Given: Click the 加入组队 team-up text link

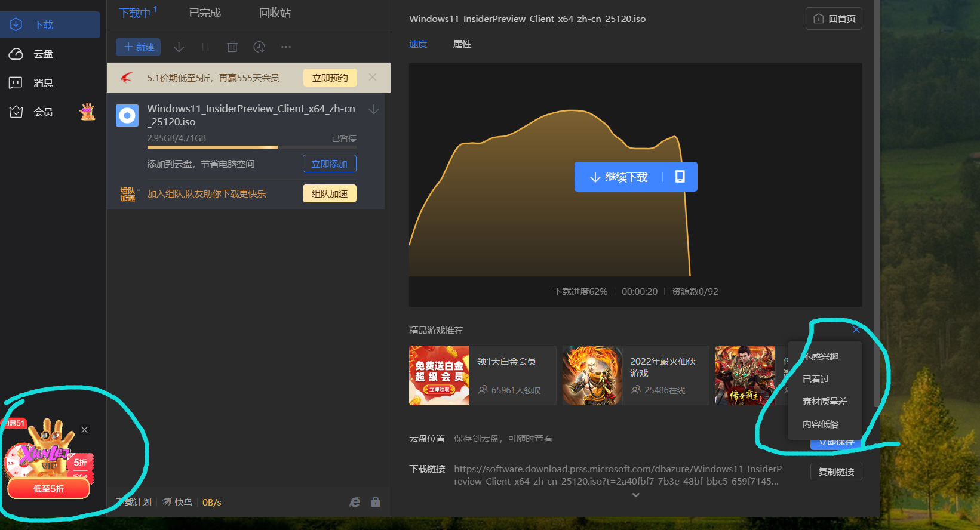Looking at the screenshot, I should tap(207, 194).
